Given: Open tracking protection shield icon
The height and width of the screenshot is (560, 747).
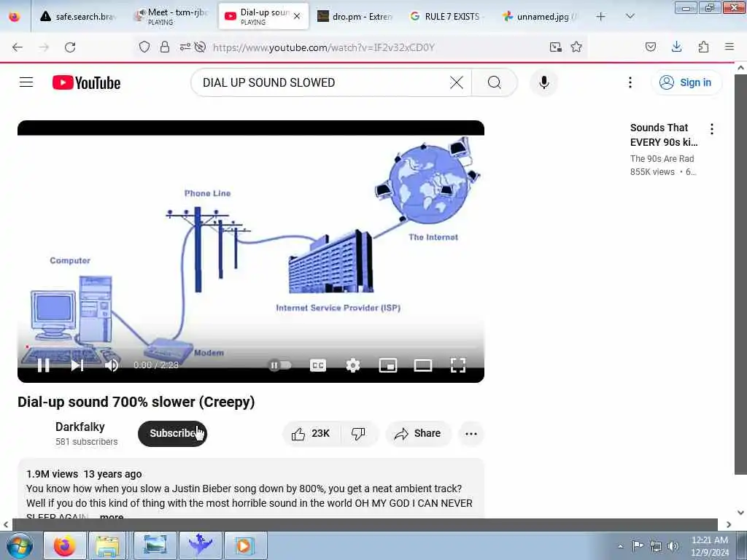Looking at the screenshot, I should 144,47.
